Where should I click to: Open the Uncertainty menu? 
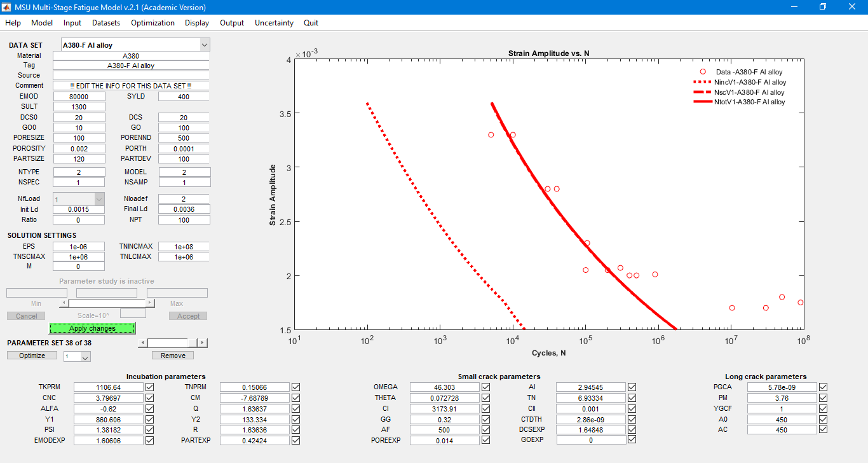[x=274, y=23]
